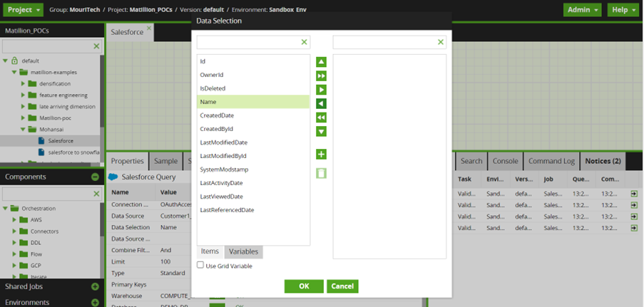Collapse the Components panel minus icon
Viewport: 644px width, 307px height.
coord(95,177)
